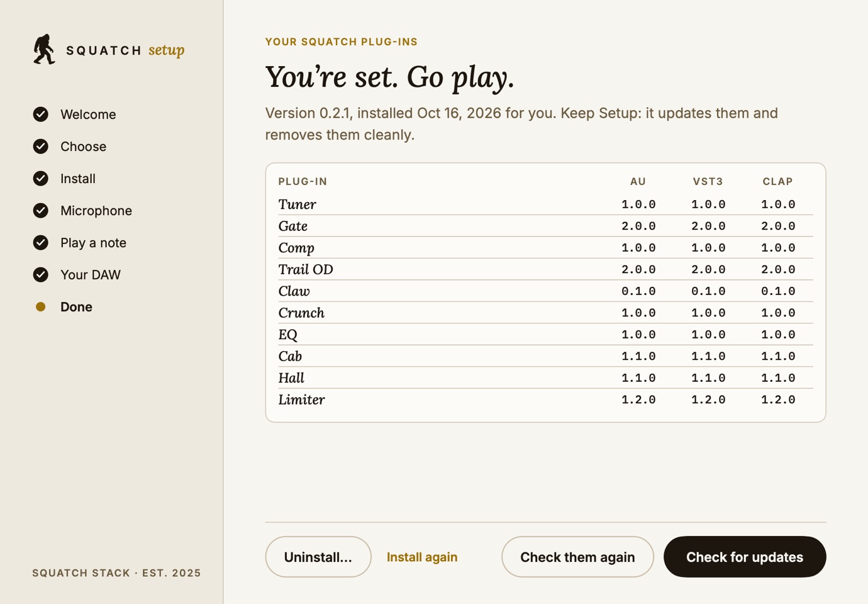This screenshot has height=604, width=868.
Task: Open the Choose step
Action: (x=83, y=147)
